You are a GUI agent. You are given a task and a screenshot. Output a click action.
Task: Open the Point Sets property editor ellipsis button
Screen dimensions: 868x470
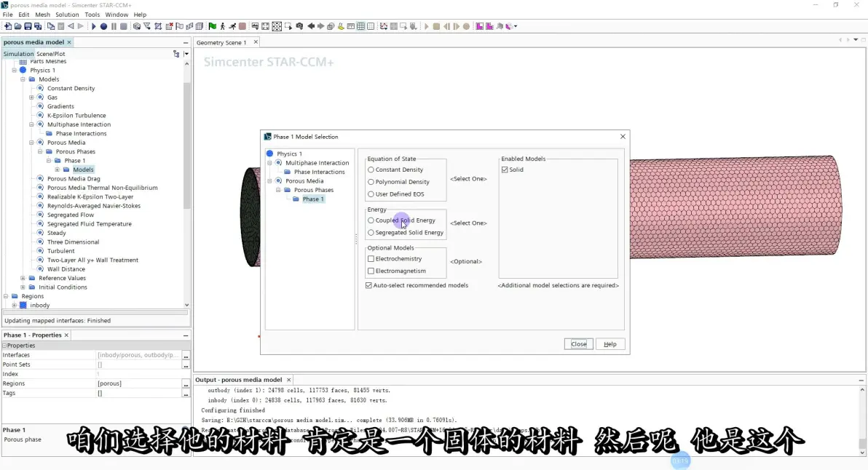[x=186, y=365]
